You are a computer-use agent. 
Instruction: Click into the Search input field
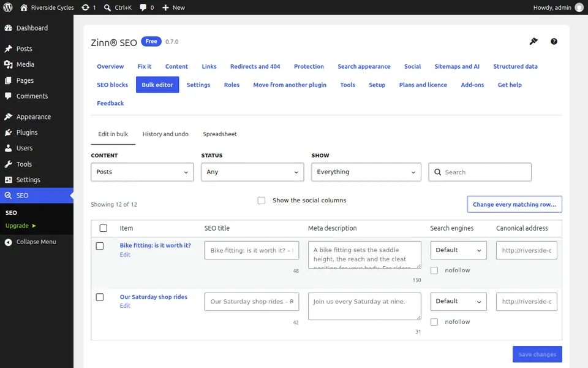coord(480,172)
